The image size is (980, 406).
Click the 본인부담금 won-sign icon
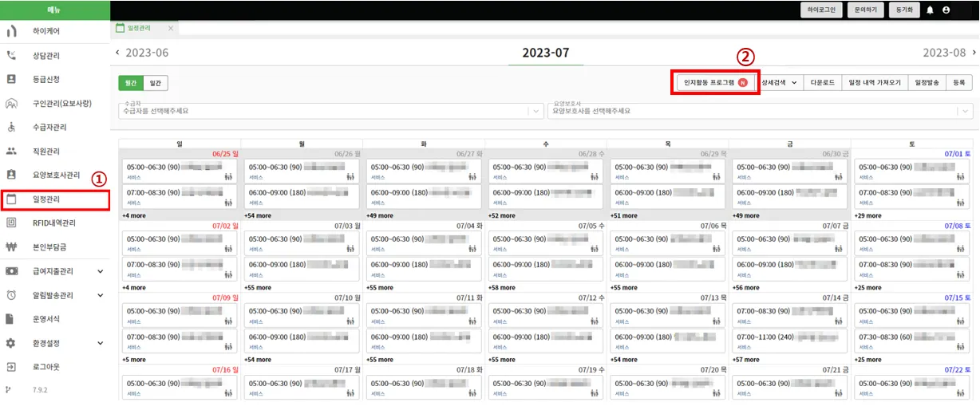[11, 247]
